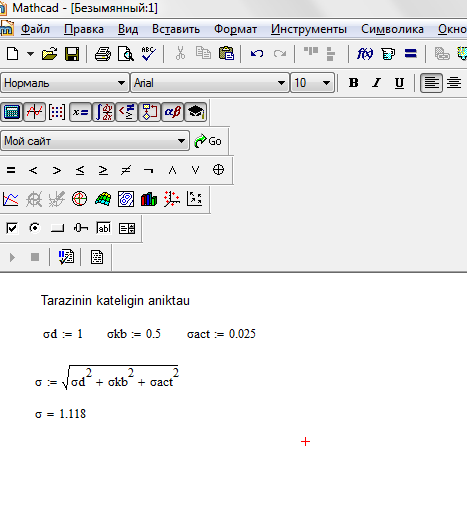
Task: Open the Символика menu
Action: (x=392, y=29)
